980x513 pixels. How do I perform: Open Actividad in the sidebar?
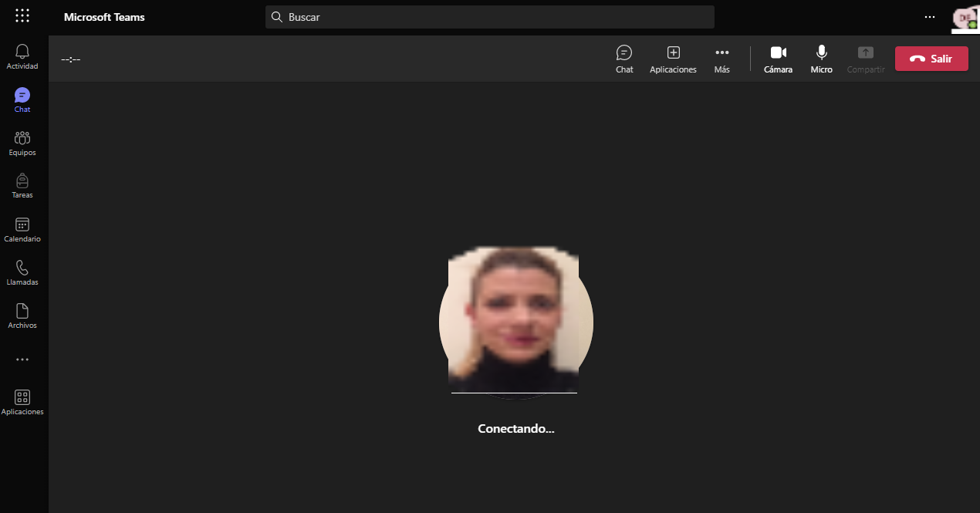coord(22,57)
